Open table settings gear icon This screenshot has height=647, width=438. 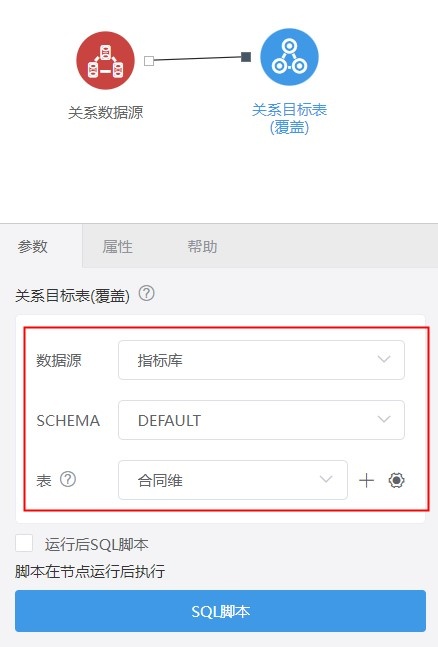[x=396, y=480]
